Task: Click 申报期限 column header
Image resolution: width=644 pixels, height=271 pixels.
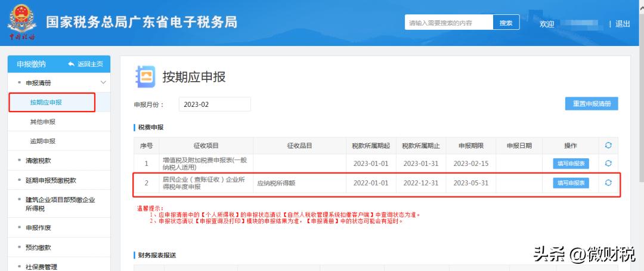Action: (x=470, y=146)
